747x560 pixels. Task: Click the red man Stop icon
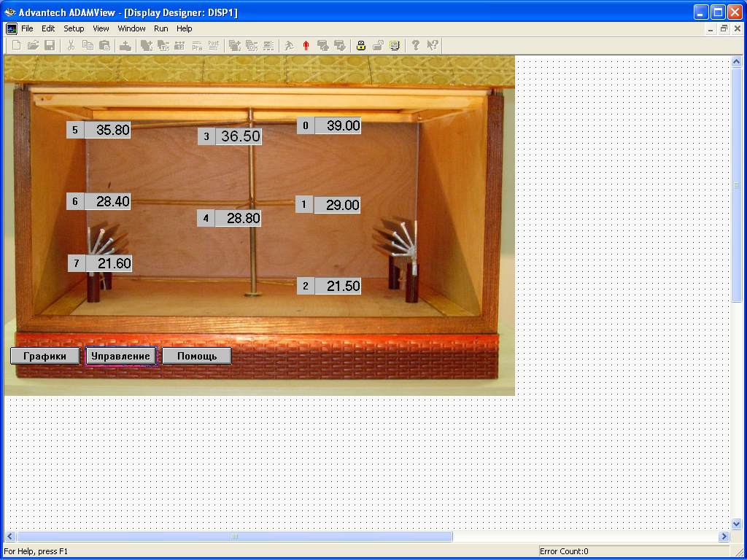click(306, 45)
